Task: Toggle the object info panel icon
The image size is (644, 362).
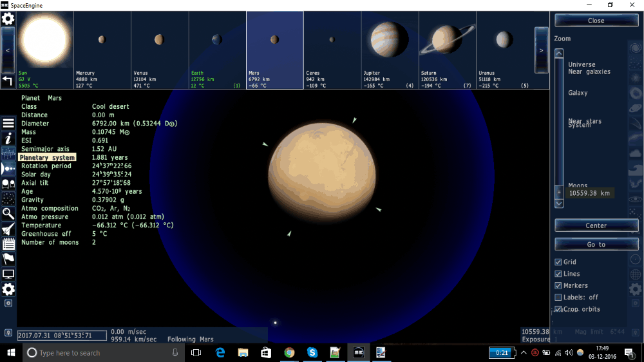Action: point(8,138)
